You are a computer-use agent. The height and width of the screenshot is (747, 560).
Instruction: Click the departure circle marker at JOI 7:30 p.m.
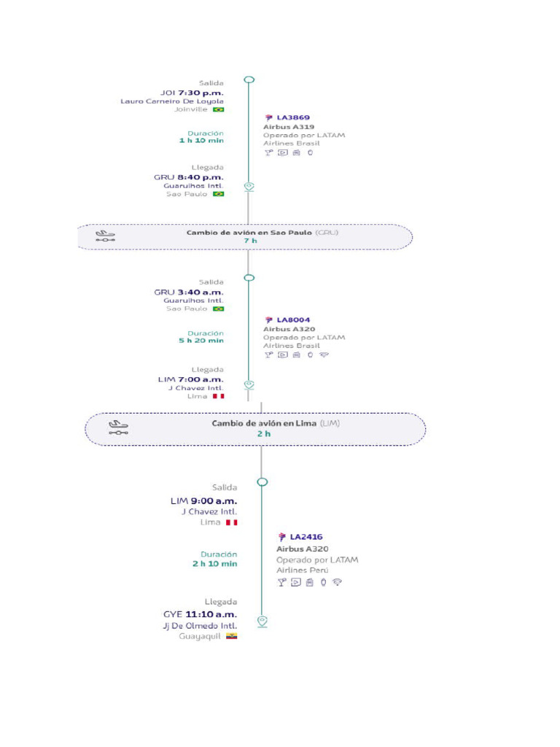coord(249,80)
